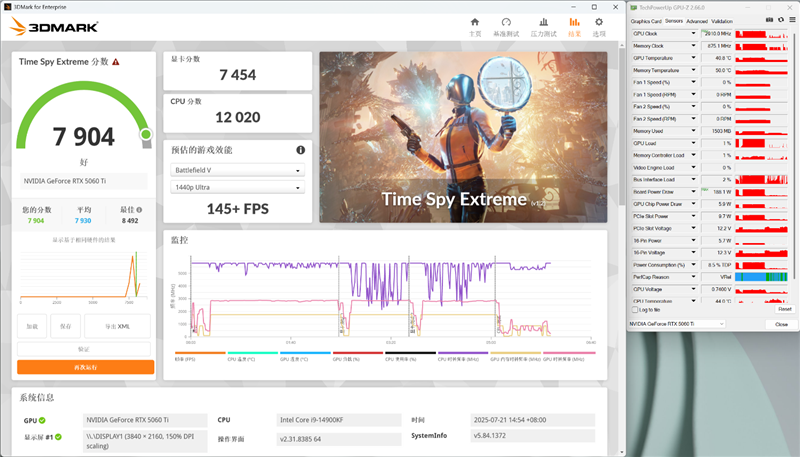Viewport: 800px width, 457px height.
Task: Enable the Log to file checkbox
Action: (634, 309)
